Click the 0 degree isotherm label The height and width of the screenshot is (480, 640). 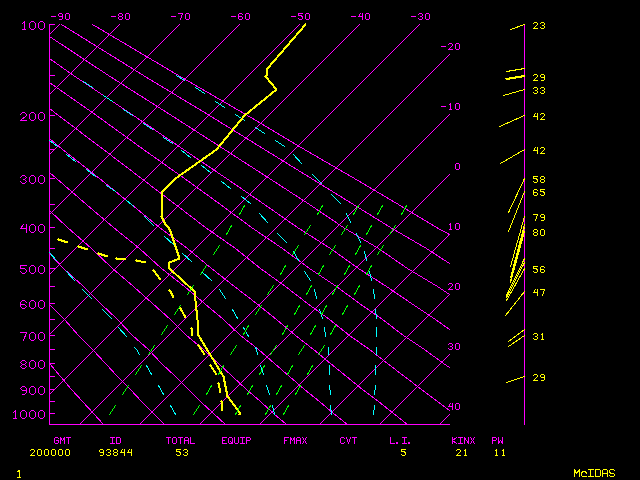(x=456, y=167)
